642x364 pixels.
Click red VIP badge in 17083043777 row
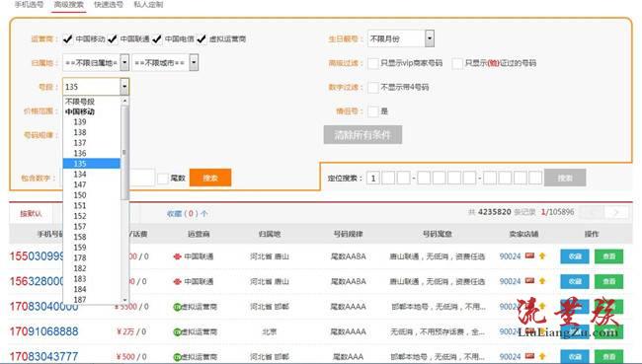[x=529, y=356]
